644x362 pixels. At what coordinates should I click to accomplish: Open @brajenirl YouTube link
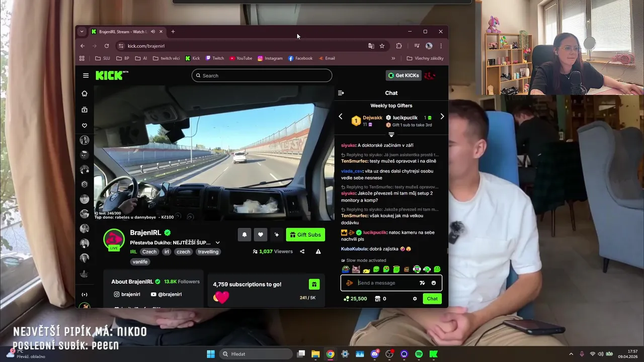click(166, 294)
